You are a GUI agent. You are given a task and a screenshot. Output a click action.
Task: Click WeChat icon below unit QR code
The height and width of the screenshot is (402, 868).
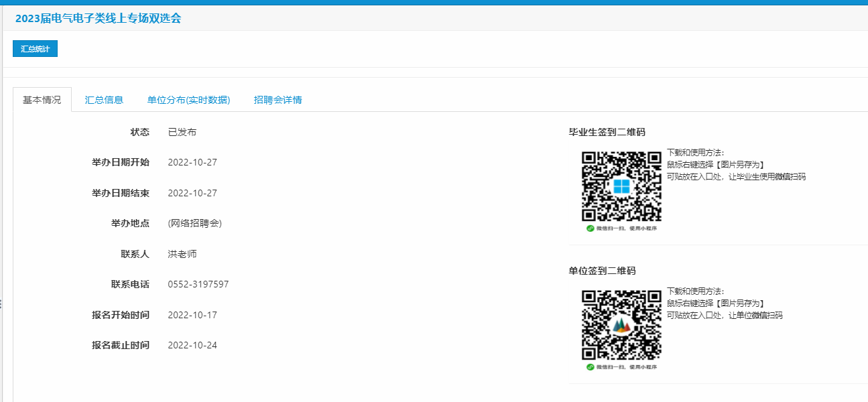(591, 367)
